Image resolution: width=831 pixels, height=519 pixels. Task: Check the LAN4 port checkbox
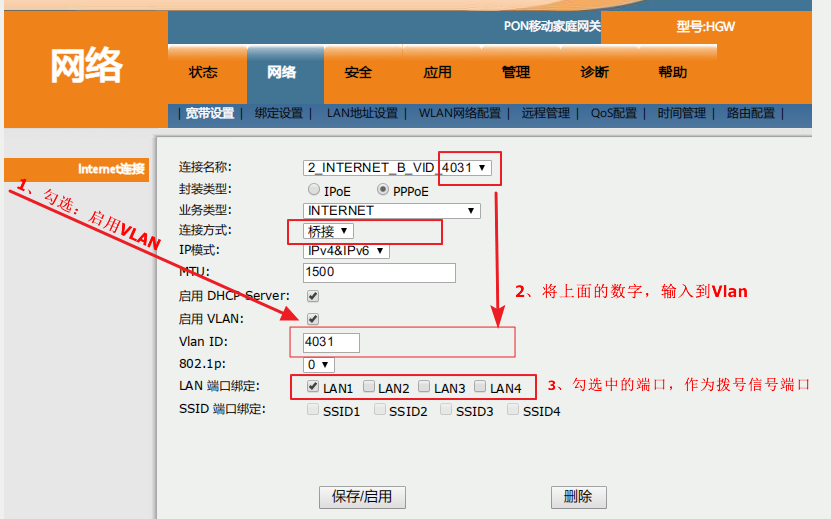point(480,386)
